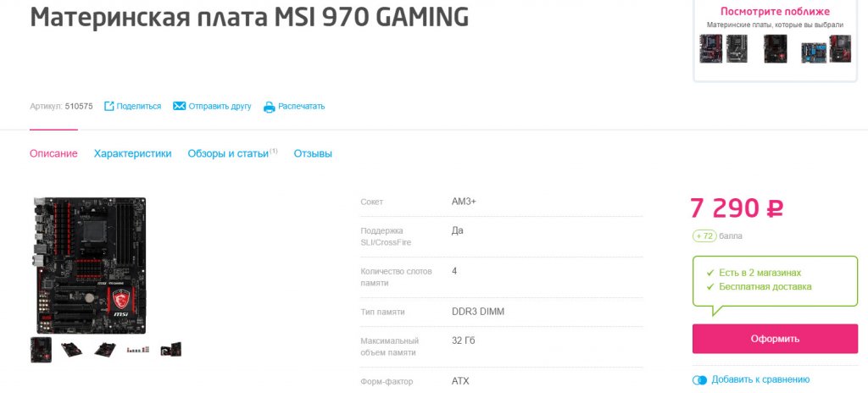Toggle the Добавить к сравнению switch
The width and height of the screenshot is (868, 393).
tap(699, 379)
